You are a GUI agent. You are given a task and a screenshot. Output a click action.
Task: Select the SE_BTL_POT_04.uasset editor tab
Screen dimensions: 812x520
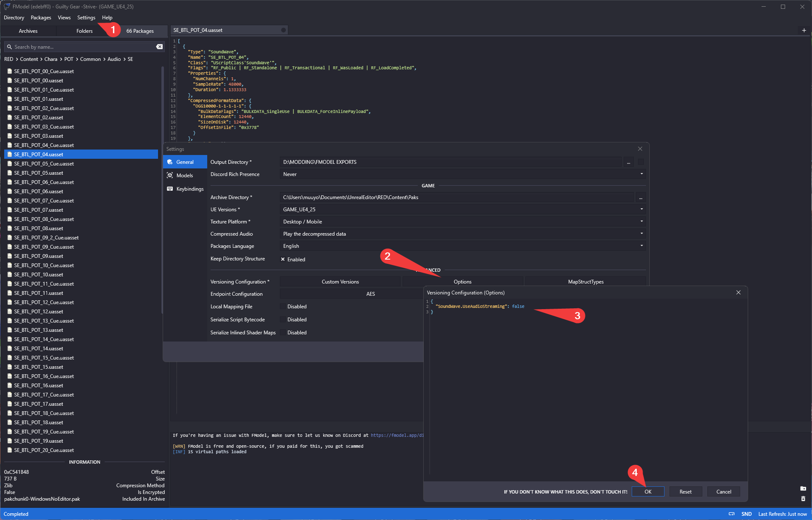pos(229,30)
